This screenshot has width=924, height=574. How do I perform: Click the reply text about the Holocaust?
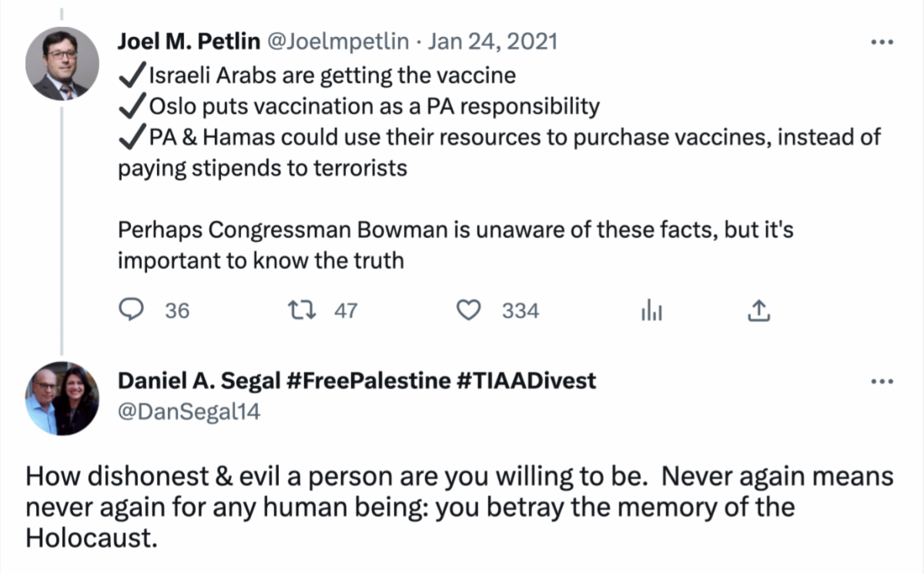coord(460,507)
